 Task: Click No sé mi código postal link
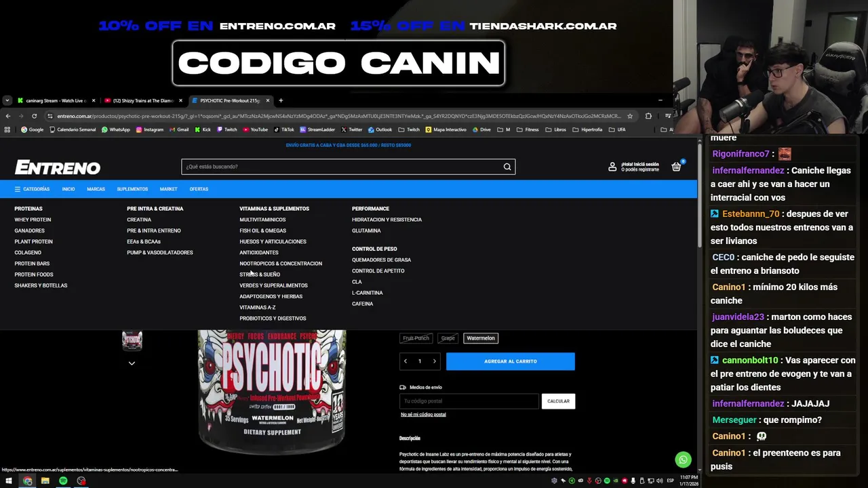pos(423,414)
